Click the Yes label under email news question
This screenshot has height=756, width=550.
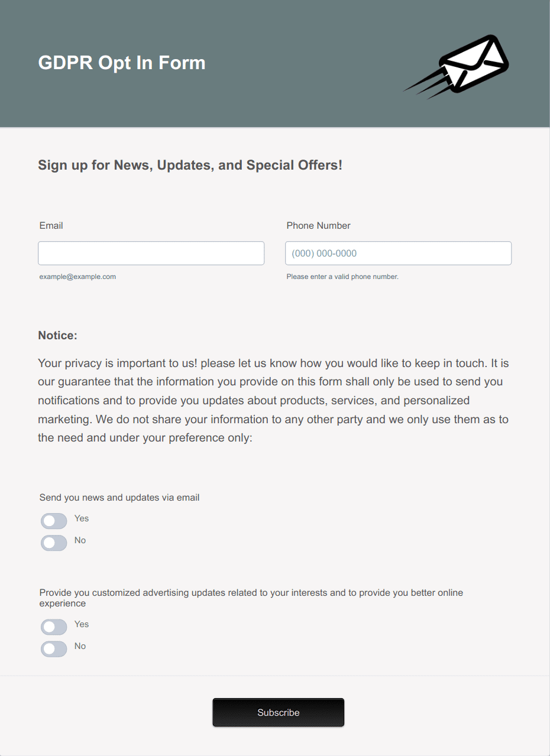(82, 518)
